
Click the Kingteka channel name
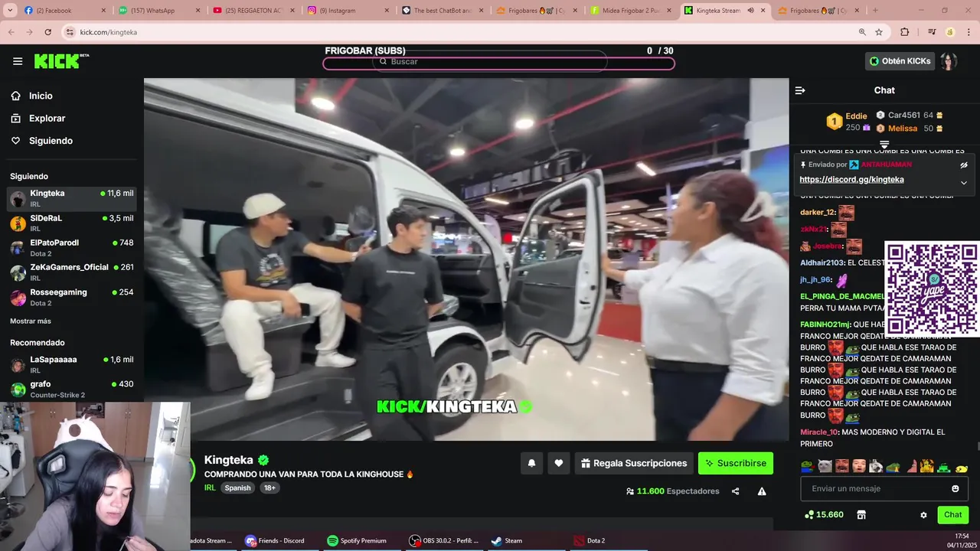228,460
